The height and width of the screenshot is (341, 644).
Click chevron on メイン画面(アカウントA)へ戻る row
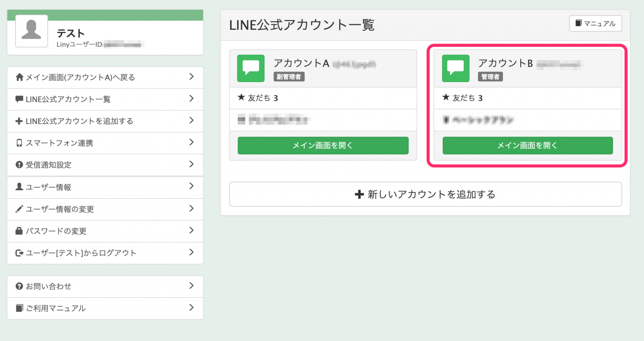[x=192, y=76]
